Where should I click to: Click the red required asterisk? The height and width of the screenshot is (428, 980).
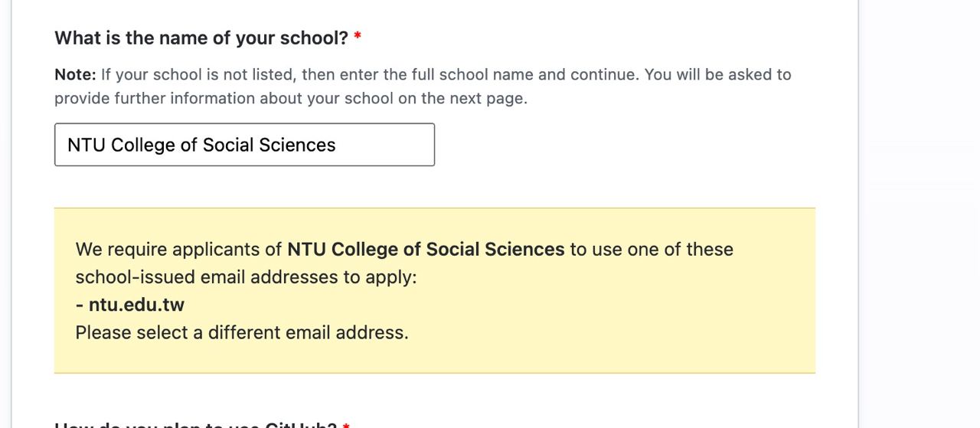358,36
